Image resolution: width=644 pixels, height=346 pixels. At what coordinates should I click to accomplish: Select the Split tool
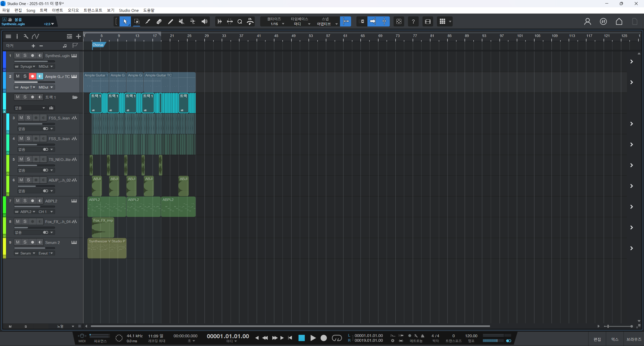[x=148, y=21]
